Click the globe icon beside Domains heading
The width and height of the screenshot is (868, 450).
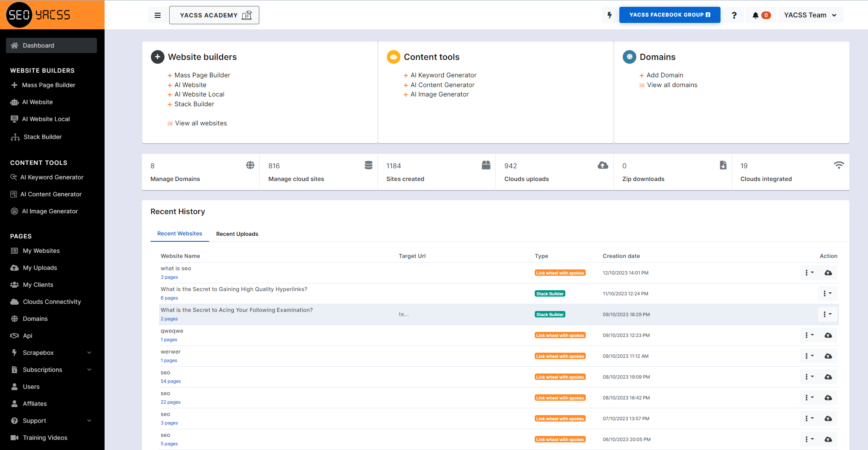tap(630, 57)
